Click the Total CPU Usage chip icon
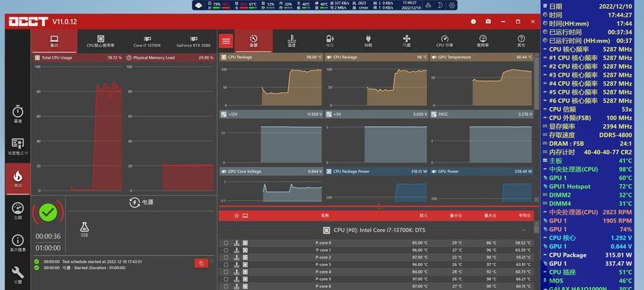Viewport: 644px width, 290px height. click(38, 58)
